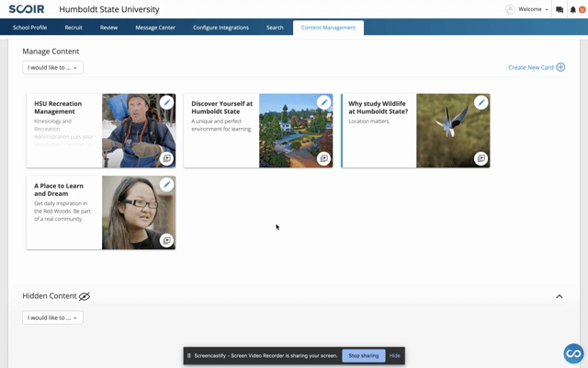
Task: Click the Why study Wildlife card title
Action: [x=378, y=108]
